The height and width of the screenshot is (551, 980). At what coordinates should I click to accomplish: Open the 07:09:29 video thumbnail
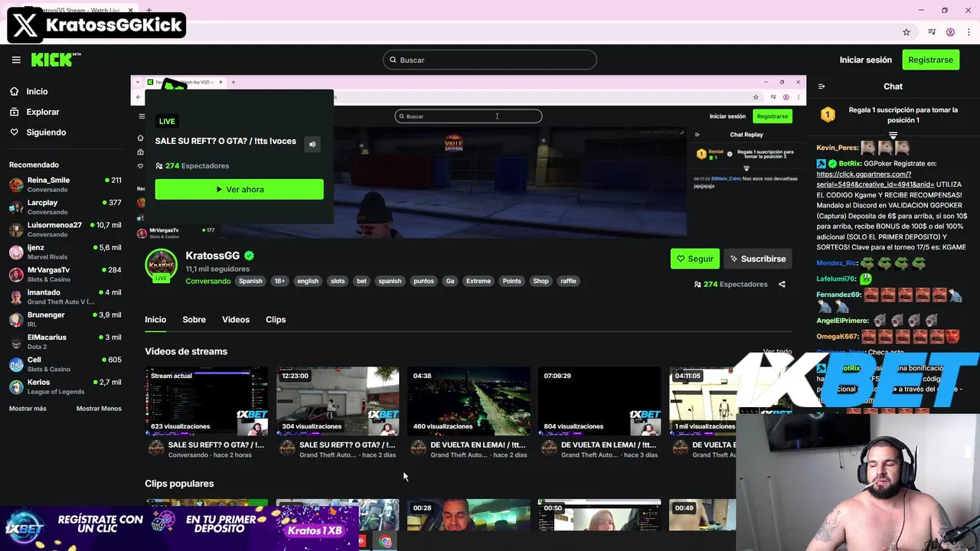point(599,401)
